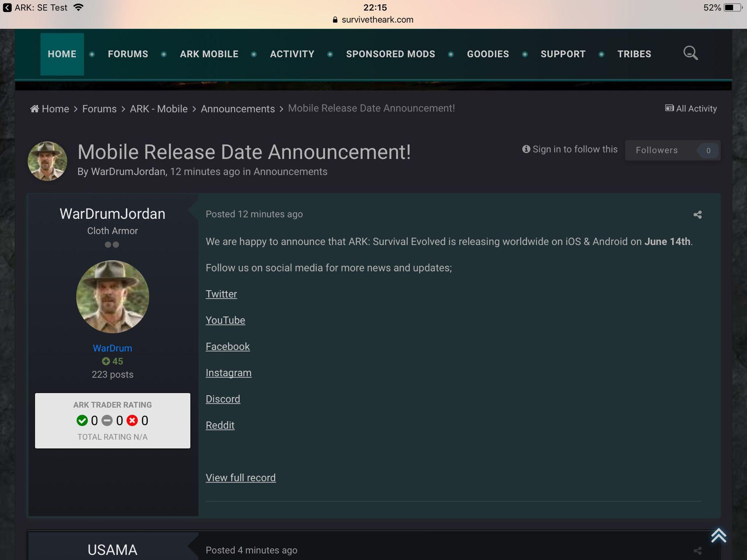This screenshot has width=747, height=560.
Task: Open the ACTIVITY menu item
Action: (x=292, y=54)
